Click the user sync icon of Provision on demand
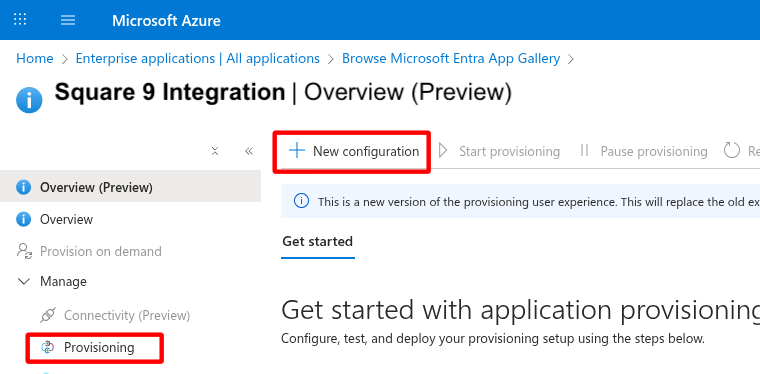This screenshot has height=374, width=760. [x=24, y=251]
